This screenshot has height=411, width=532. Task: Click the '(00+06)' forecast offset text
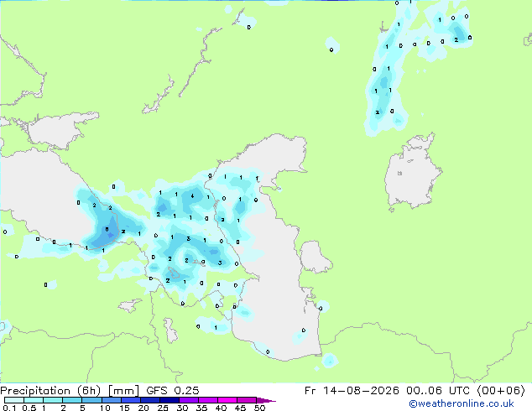click(x=501, y=391)
